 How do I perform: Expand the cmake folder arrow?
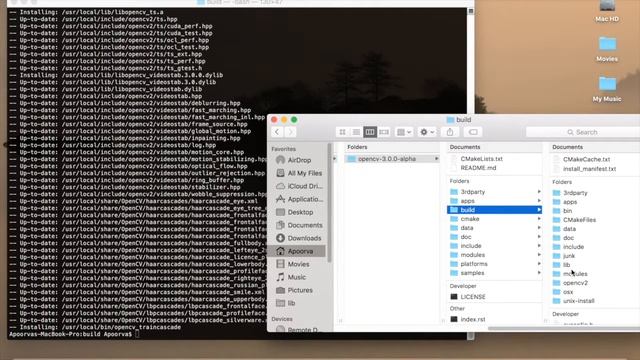pyautogui.click(x=539, y=219)
